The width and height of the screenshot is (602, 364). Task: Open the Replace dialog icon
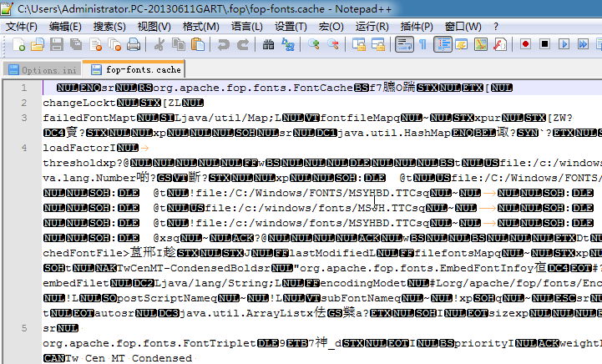(x=287, y=44)
